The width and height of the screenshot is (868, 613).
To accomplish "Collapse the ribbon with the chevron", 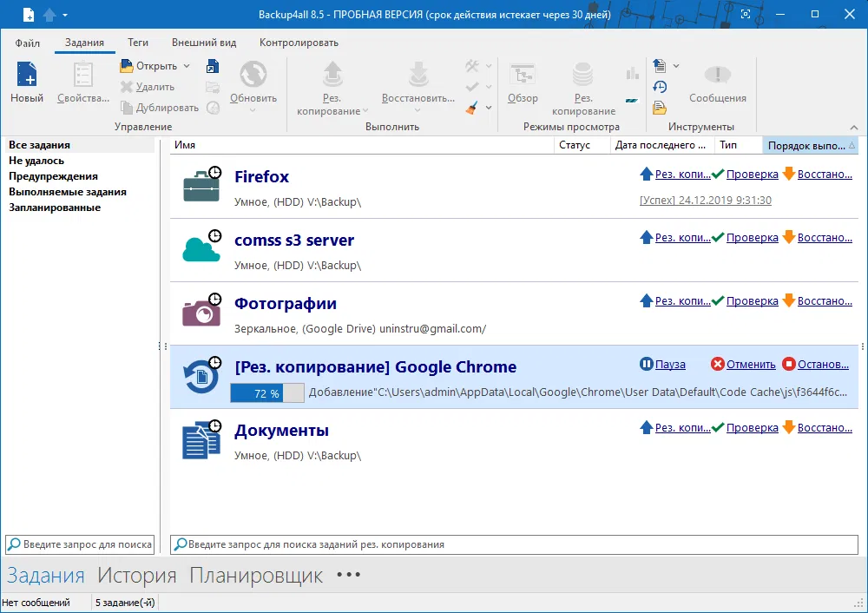I will click(x=854, y=128).
